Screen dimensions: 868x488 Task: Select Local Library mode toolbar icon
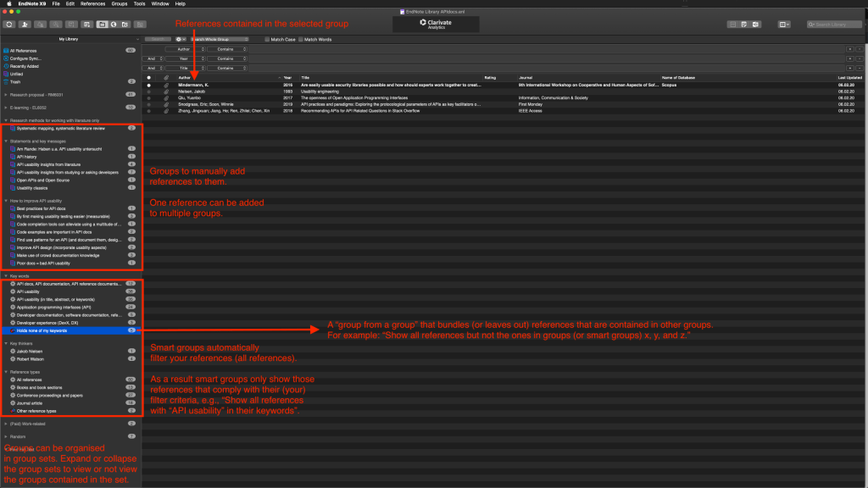(x=102, y=25)
